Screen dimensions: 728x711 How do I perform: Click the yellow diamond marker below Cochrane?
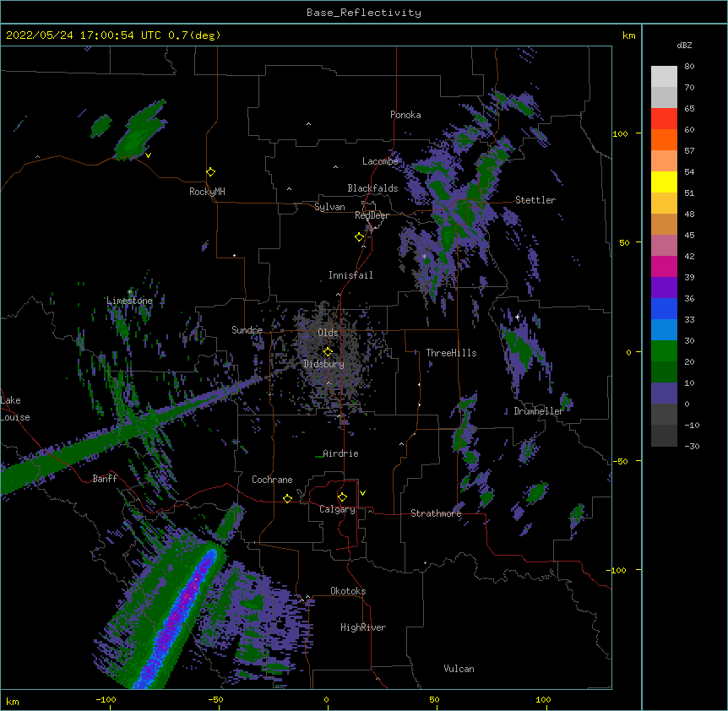(x=287, y=498)
